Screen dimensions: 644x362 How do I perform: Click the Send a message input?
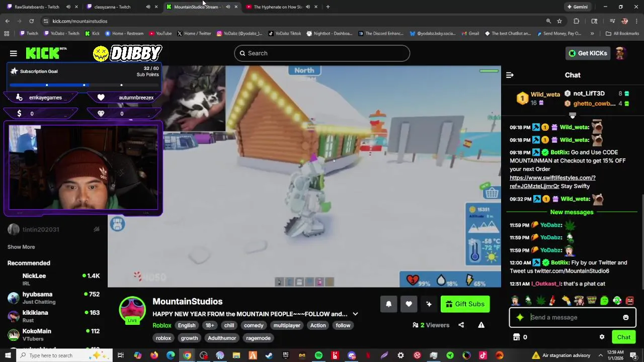point(574,317)
